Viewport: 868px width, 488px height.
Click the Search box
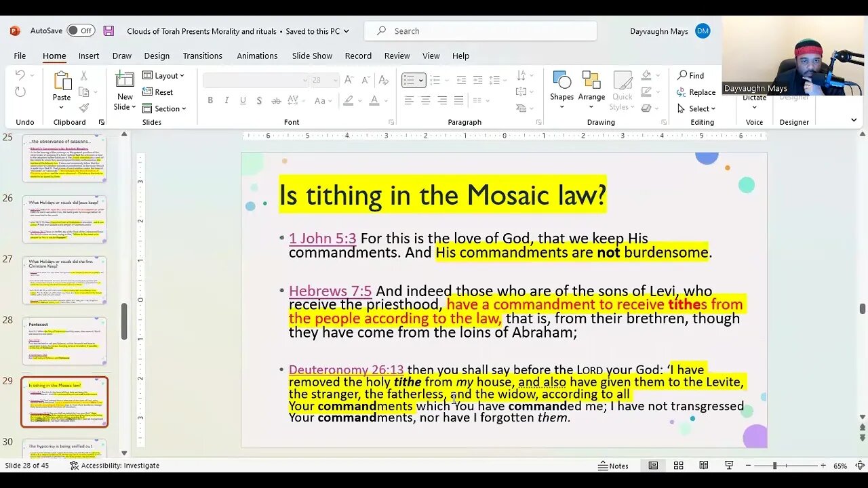point(480,30)
